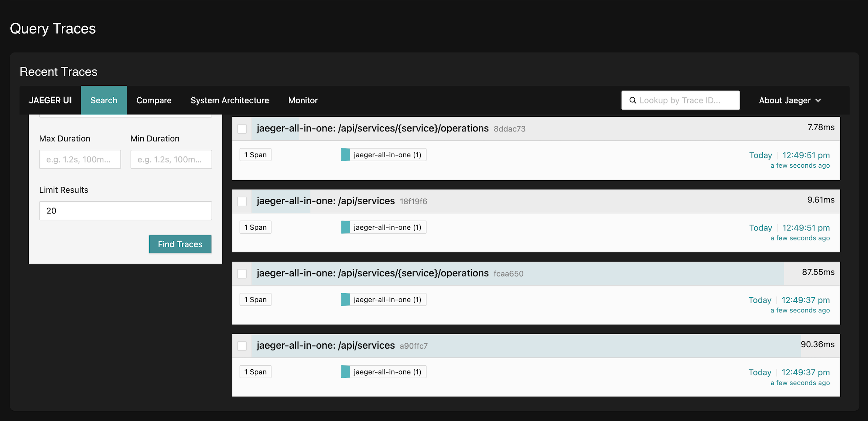Click the 1 Span tag of trace 18f19f6
Viewport: 868px width, 421px height.
(x=256, y=227)
